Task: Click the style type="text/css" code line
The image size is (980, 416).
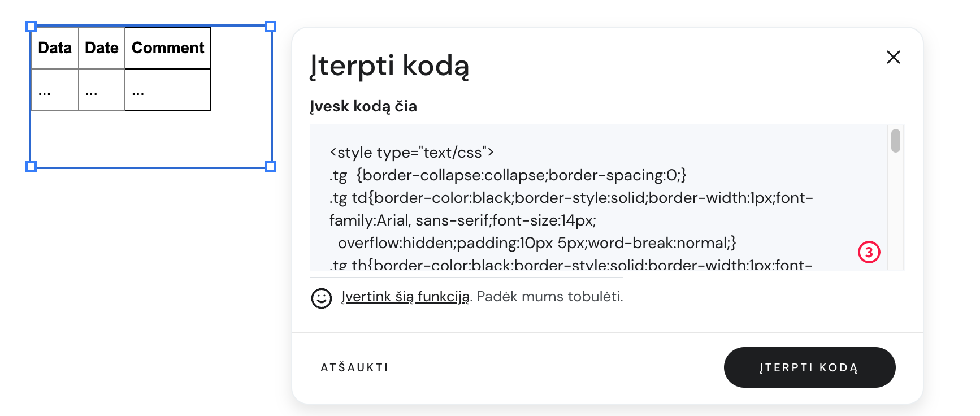Action: (411, 153)
